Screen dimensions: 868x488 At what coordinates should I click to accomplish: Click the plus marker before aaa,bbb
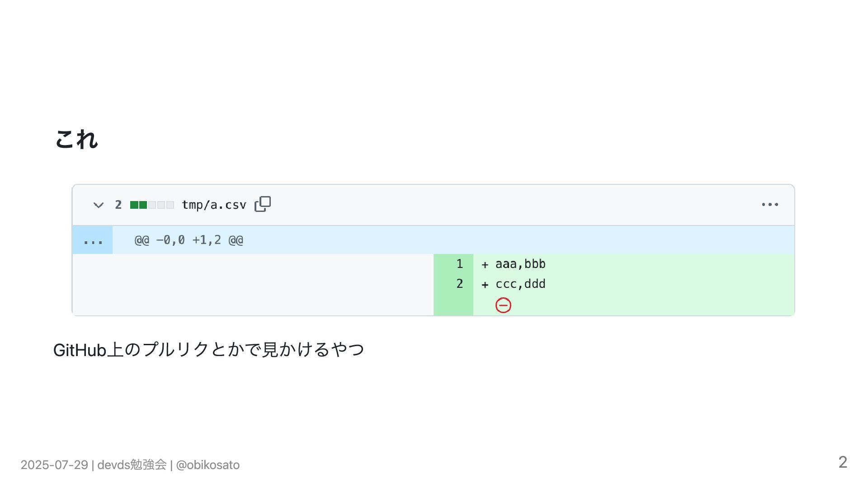click(x=485, y=265)
